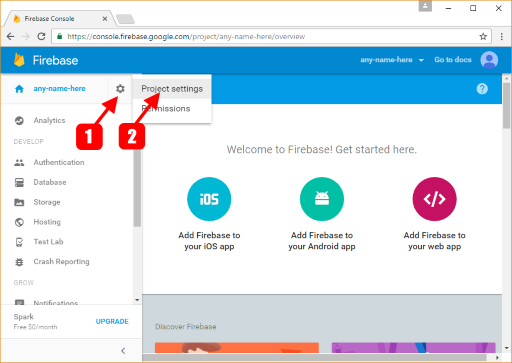Click the Go to docs link
The height and width of the screenshot is (363, 512).
coord(453,60)
